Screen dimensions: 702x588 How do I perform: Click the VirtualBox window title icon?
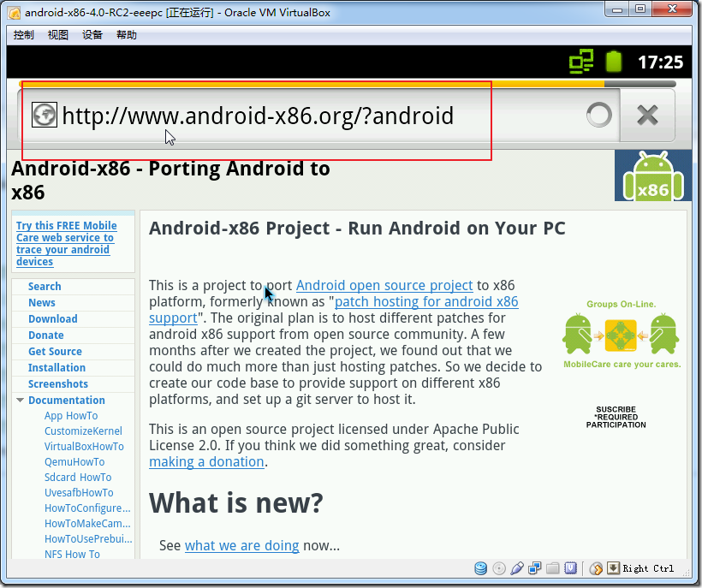click(14, 13)
